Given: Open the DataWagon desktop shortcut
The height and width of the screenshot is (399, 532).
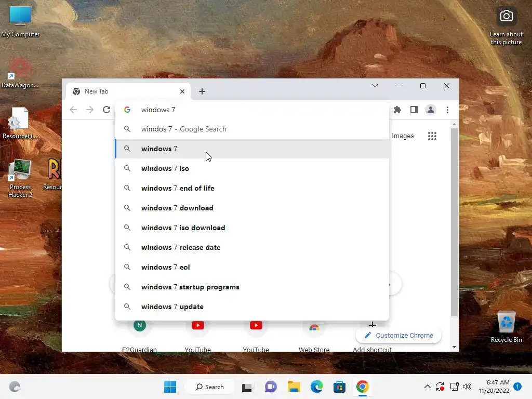Looking at the screenshot, I should [x=20, y=72].
